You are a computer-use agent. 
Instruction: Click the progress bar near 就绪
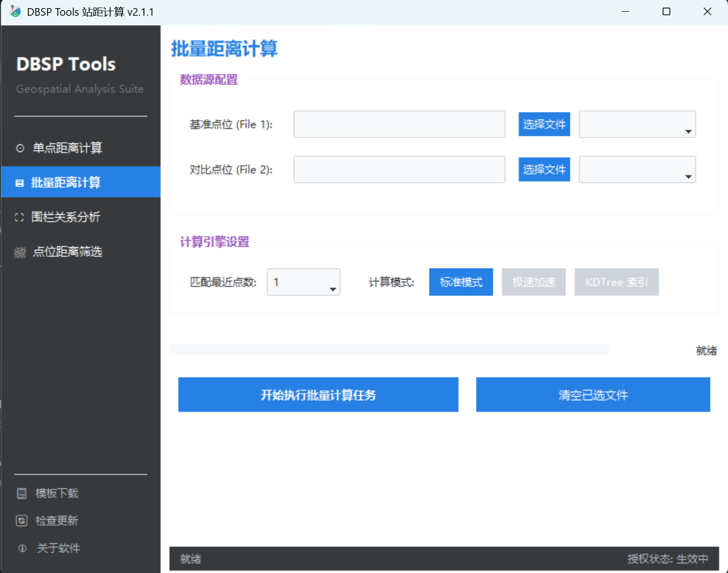coord(389,350)
